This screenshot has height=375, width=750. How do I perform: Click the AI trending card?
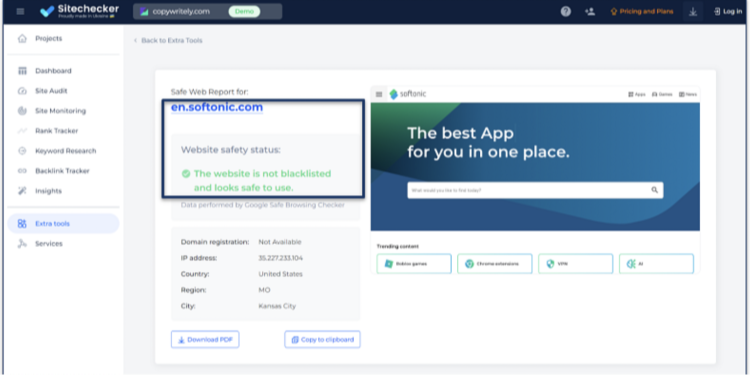pos(656,264)
